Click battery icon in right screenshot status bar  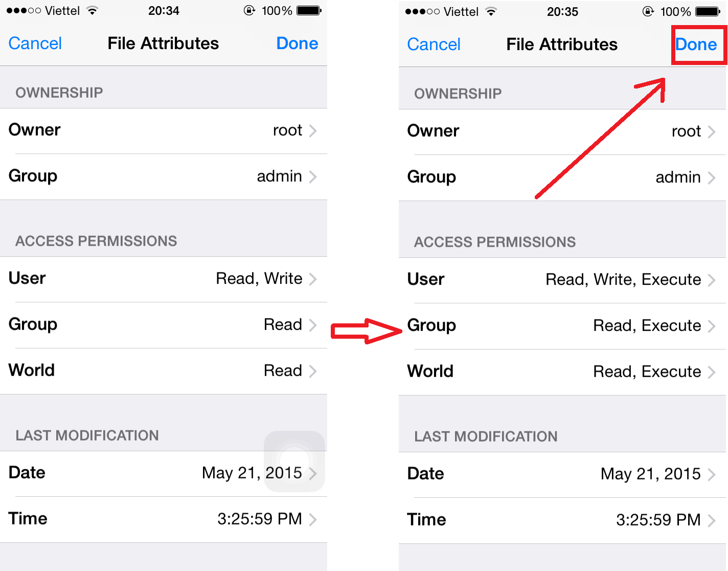click(708, 12)
